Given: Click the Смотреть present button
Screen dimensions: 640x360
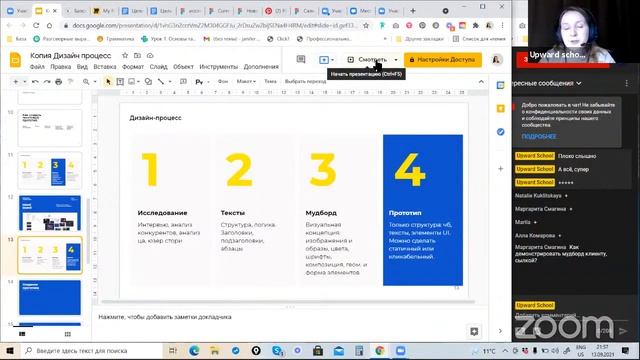Looking at the screenshot, I should click(367, 60).
